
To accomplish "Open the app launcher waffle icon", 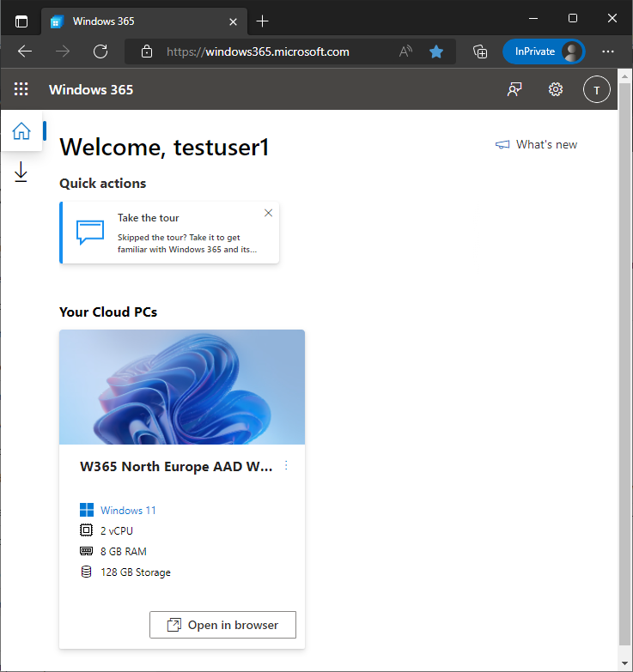I will click(21, 89).
